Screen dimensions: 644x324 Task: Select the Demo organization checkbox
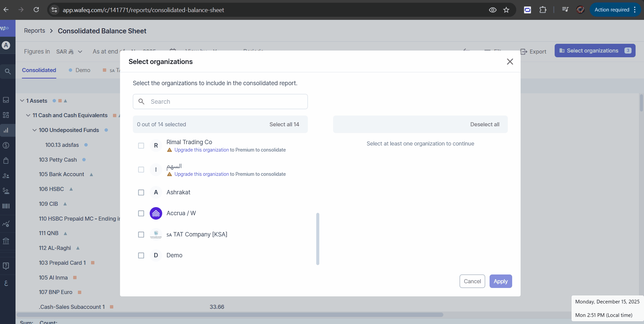point(141,256)
